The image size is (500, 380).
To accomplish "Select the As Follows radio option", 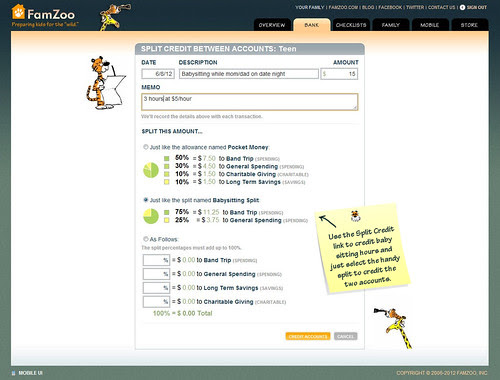I will (x=146, y=239).
